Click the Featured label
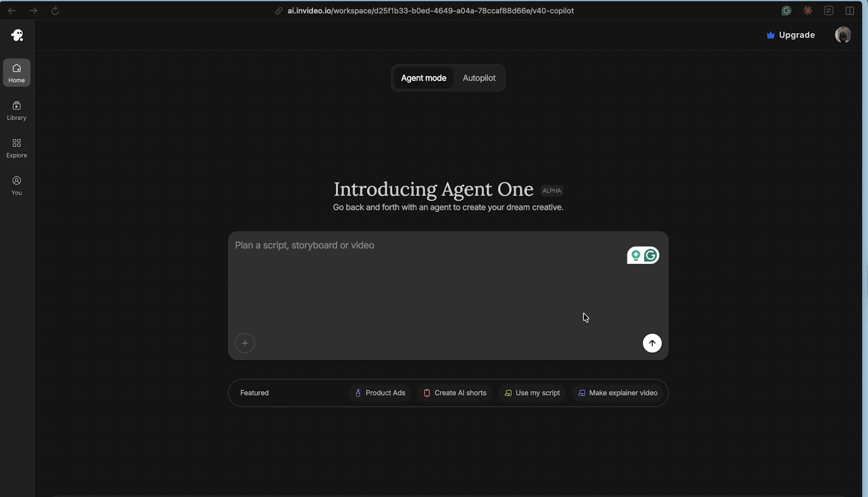 click(254, 393)
